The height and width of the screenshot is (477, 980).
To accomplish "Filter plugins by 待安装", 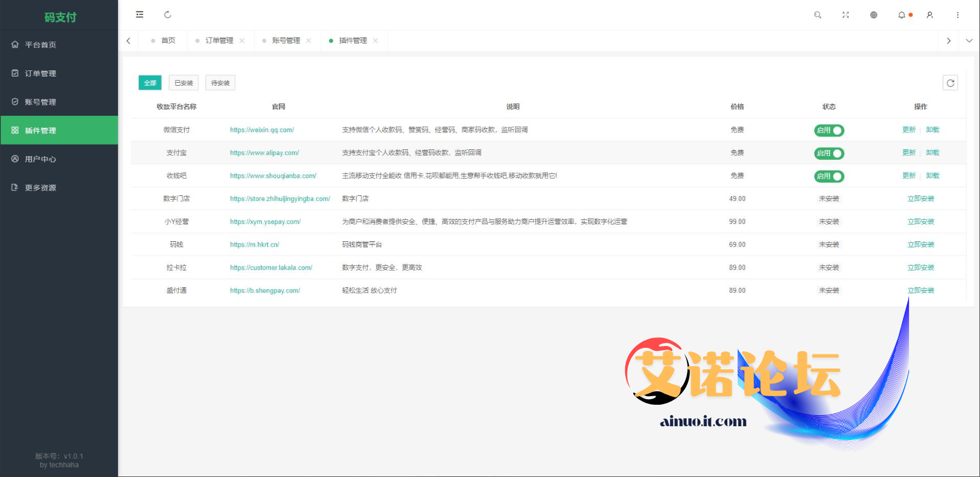I will coord(220,83).
